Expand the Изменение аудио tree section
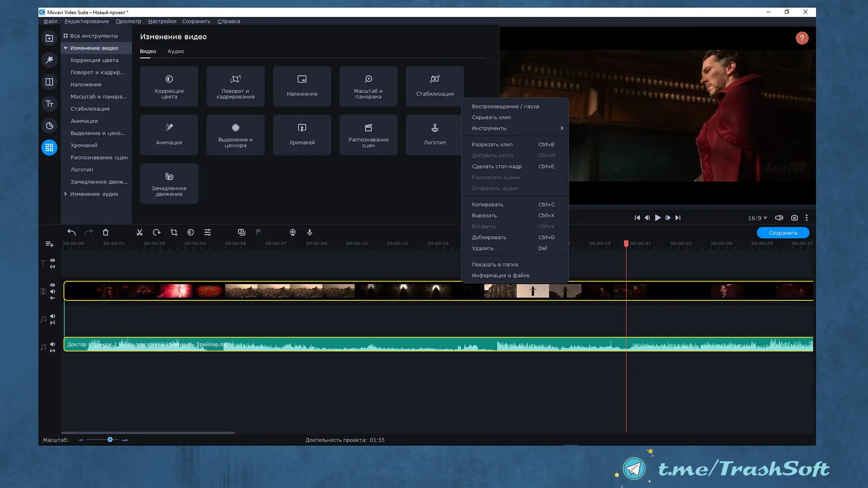This screenshot has height=488, width=868. pos(66,194)
